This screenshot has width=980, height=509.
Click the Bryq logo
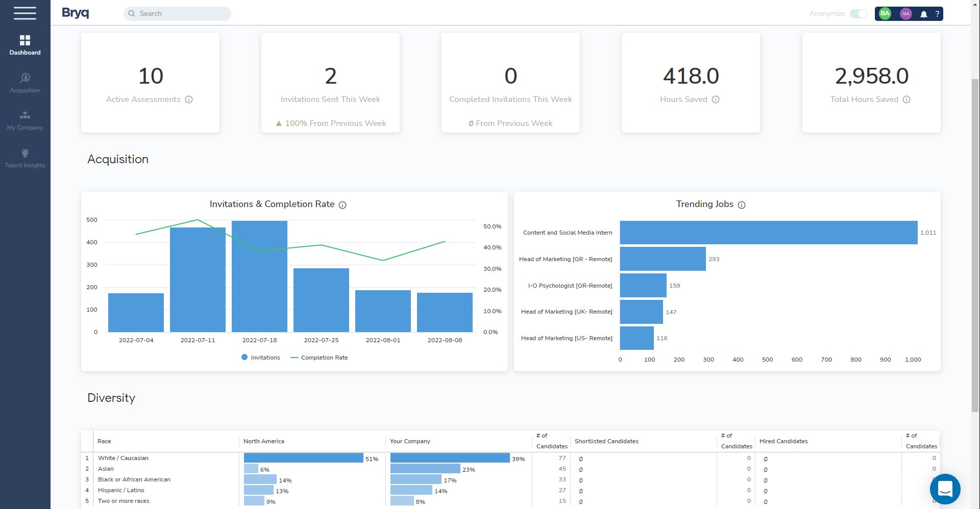[75, 13]
